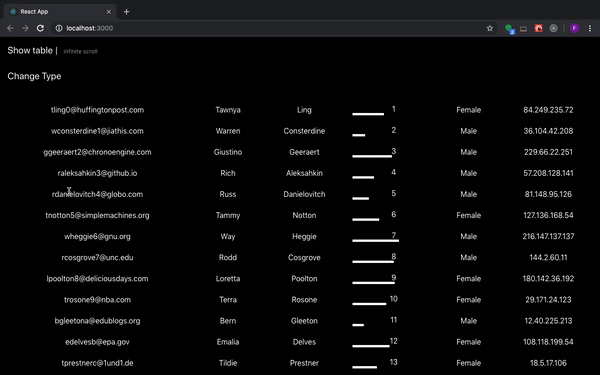
Task: Bookmark page with the star icon
Action: (489, 28)
